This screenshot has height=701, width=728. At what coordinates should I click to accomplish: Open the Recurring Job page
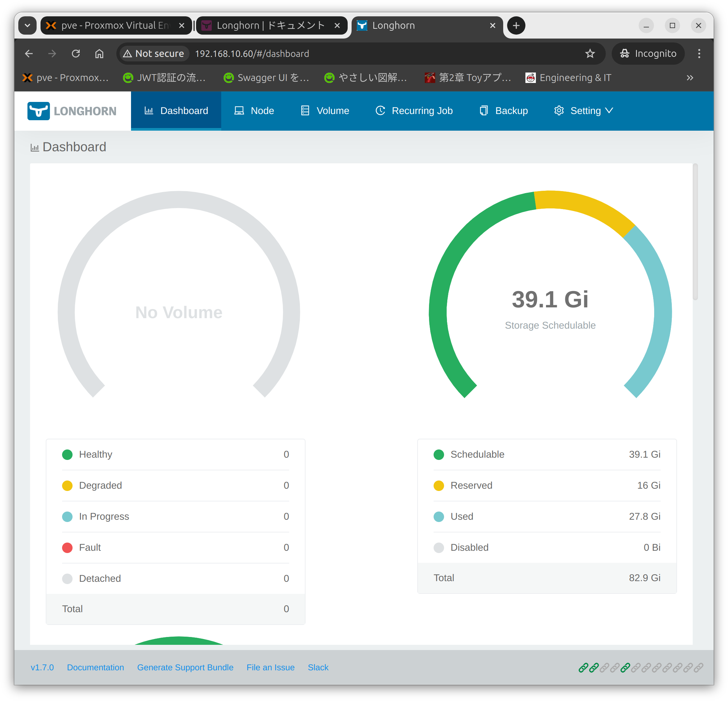pyautogui.click(x=414, y=111)
